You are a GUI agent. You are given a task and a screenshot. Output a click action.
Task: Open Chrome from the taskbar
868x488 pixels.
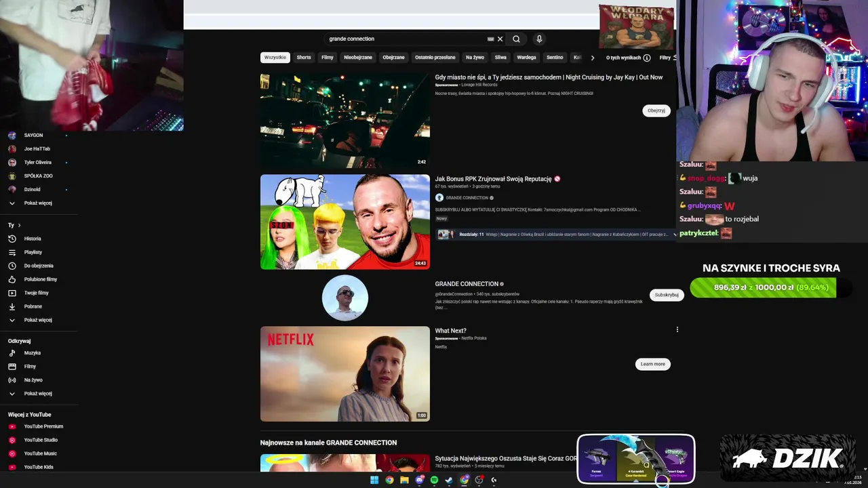pyautogui.click(x=389, y=480)
